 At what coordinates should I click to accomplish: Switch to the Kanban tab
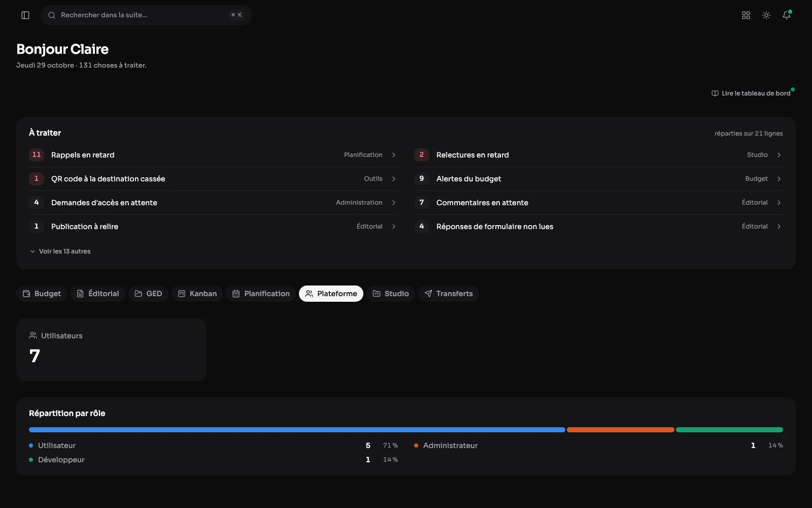point(197,294)
